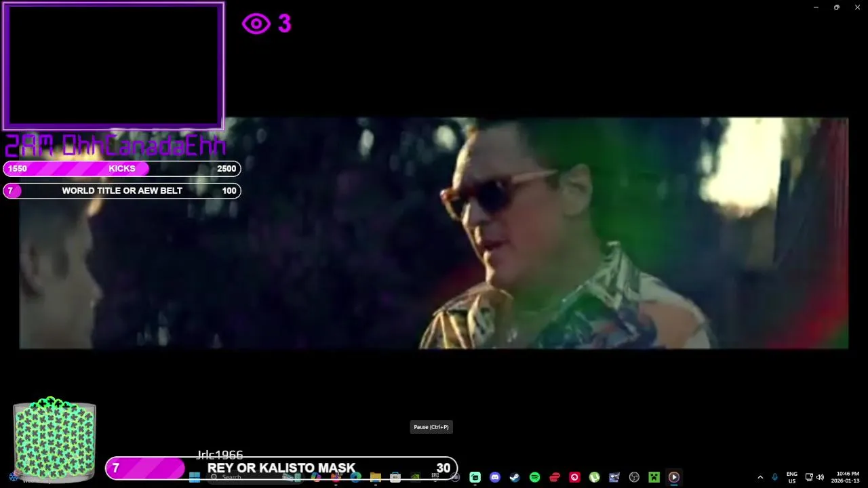Open Copilot from the taskbar
This screenshot has width=868, height=488.
pos(316,477)
